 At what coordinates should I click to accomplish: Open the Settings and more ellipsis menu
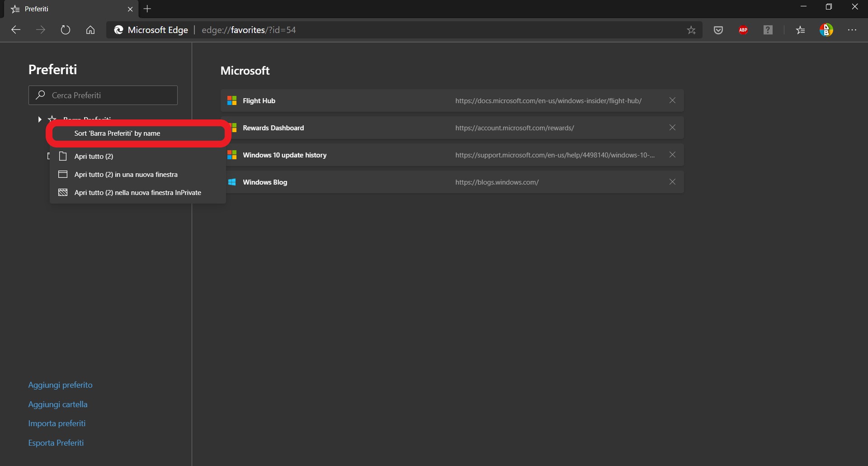click(x=852, y=30)
